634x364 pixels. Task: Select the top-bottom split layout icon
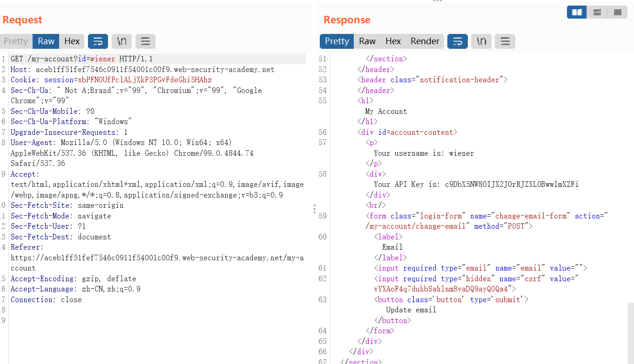click(597, 12)
